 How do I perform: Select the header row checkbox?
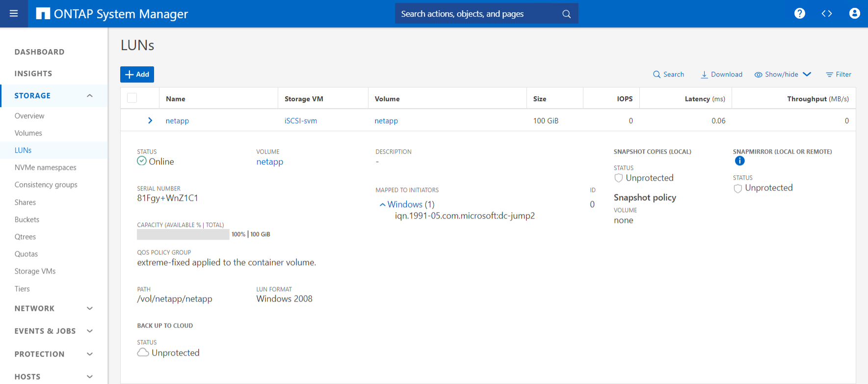click(132, 98)
